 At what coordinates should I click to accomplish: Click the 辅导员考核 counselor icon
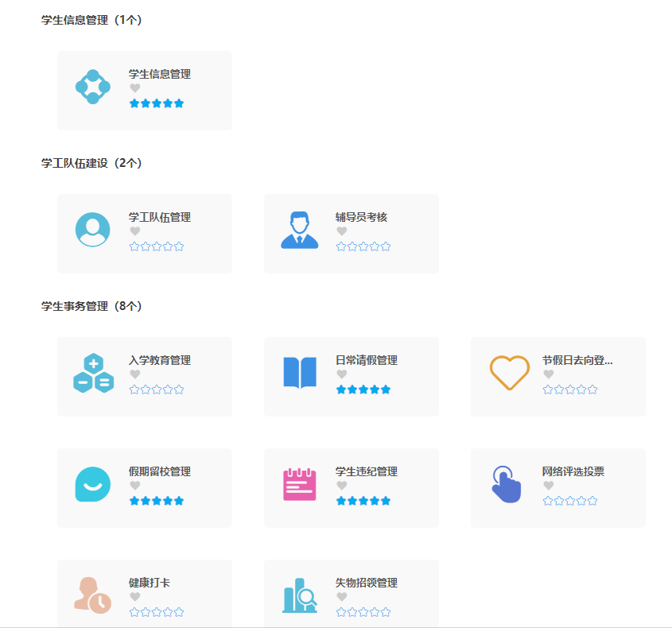coord(300,228)
